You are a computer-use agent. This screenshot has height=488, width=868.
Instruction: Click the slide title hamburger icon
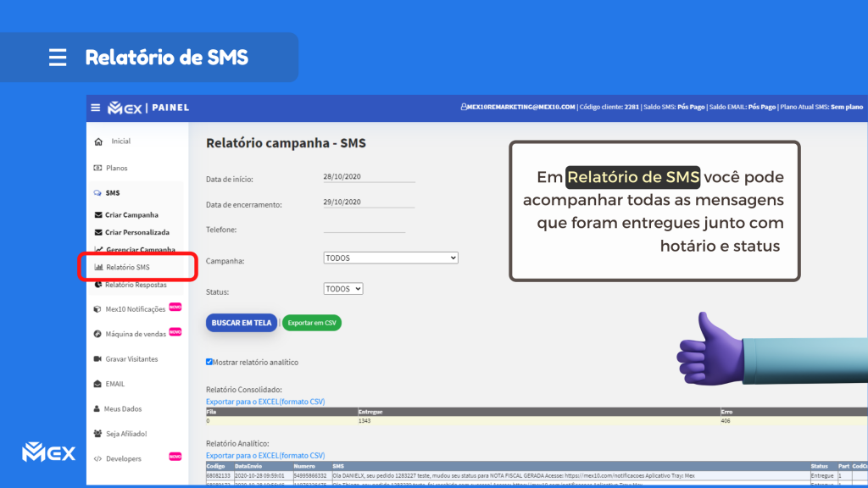[x=58, y=58]
